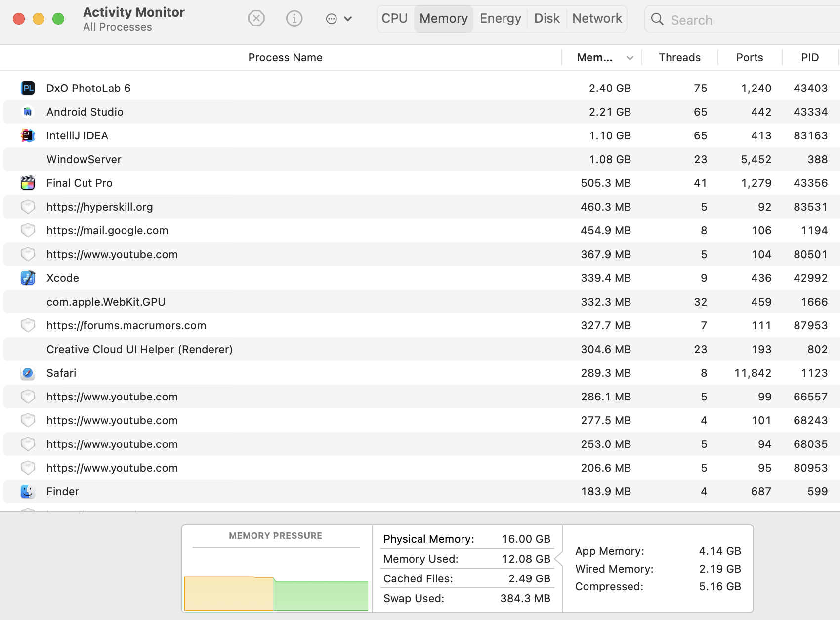
Task: Click the Android Studio app icon
Action: [x=28, y=112]
